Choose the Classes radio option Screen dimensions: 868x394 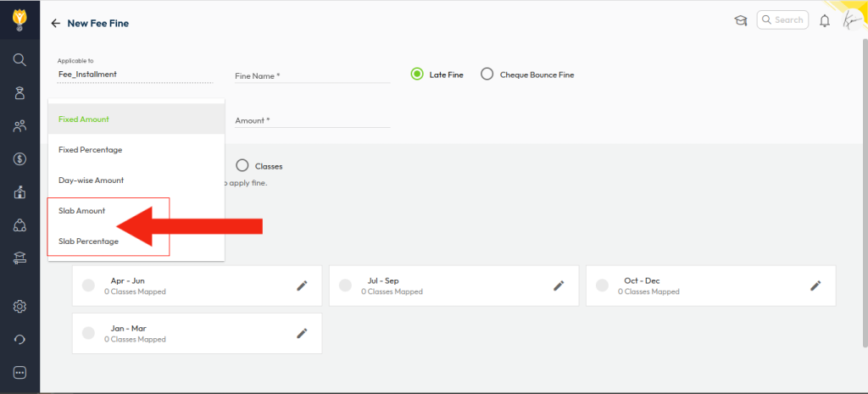click(x=242, y=166)
